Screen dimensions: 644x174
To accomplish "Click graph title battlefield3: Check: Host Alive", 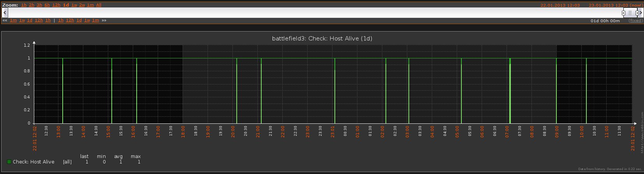I will coord(322,38).
